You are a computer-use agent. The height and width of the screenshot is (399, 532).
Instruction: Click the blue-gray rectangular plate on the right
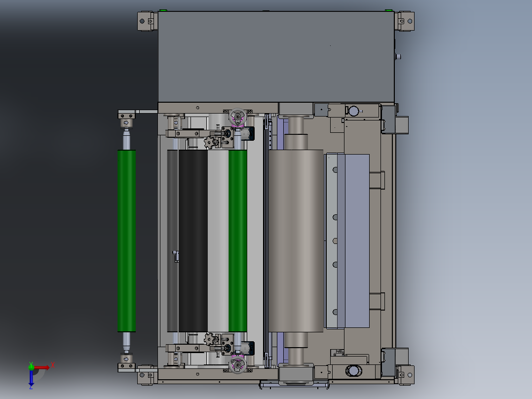click(356, 241)
